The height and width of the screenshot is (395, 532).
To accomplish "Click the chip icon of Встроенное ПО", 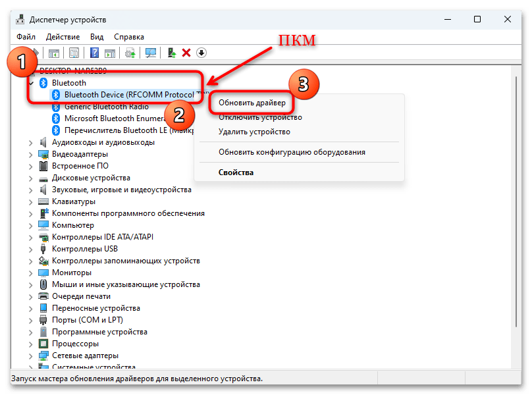I will coord(43,166).
